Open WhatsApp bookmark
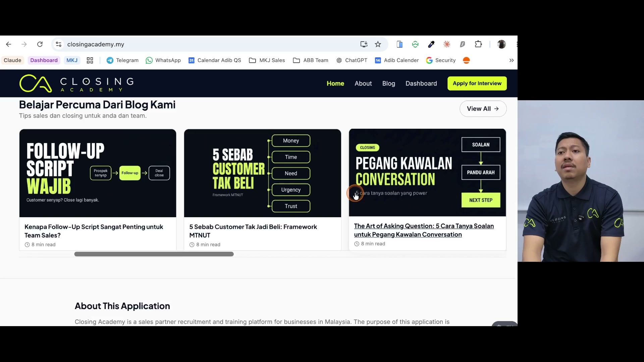This screenshot has height=362, width=644. click(163, 60)
